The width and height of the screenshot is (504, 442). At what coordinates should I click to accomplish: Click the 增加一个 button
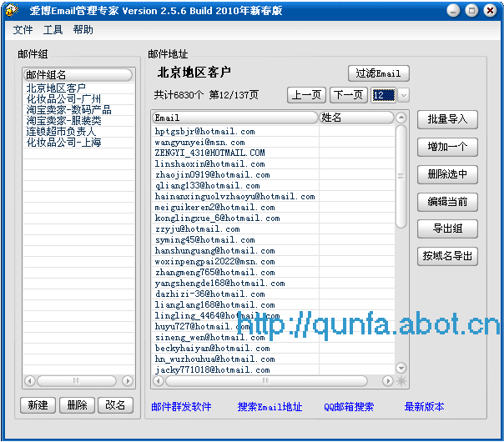pos(447,147)
